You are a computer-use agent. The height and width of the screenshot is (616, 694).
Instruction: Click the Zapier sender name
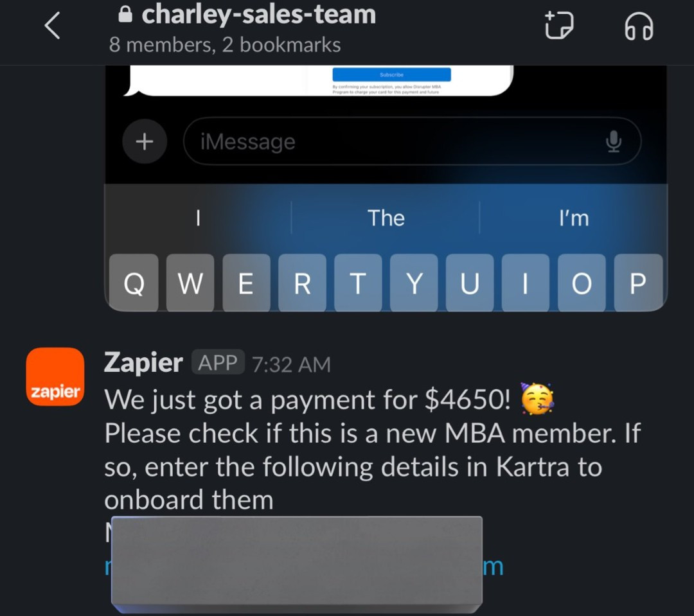click(143, 362)
